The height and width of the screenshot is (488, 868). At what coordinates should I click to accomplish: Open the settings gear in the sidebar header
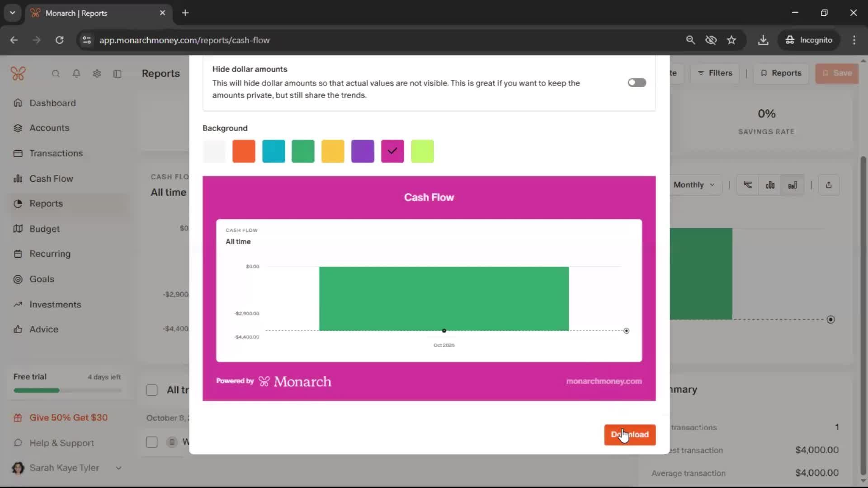click(97, 74)
